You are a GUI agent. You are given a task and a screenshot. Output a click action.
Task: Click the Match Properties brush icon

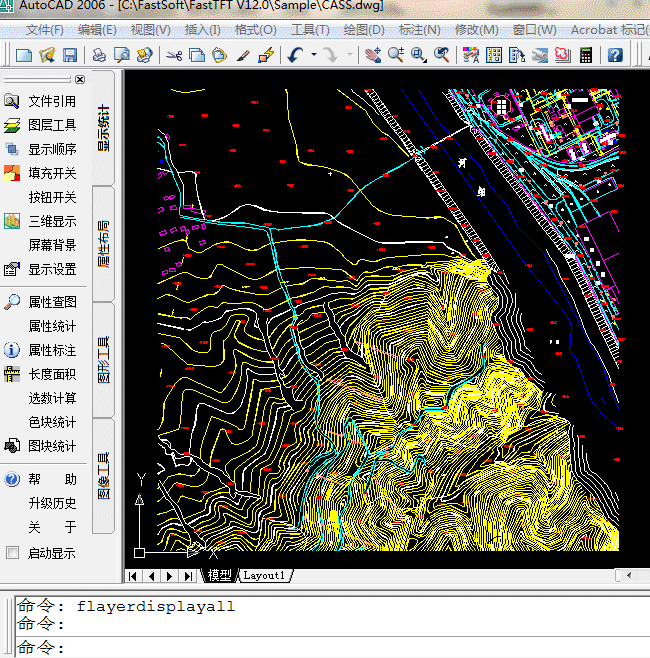pos(243,55)
